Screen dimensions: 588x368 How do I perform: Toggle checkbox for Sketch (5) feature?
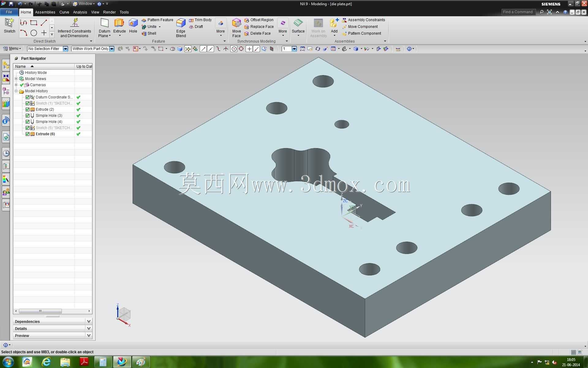click(x=28, y=128)
